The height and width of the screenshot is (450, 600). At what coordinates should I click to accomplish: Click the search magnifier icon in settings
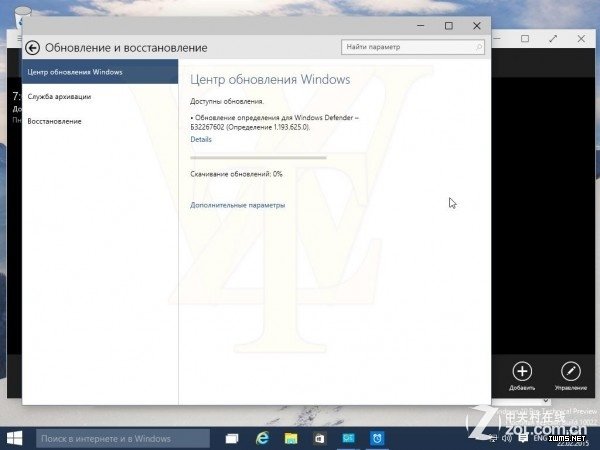[x=479, y=47]
